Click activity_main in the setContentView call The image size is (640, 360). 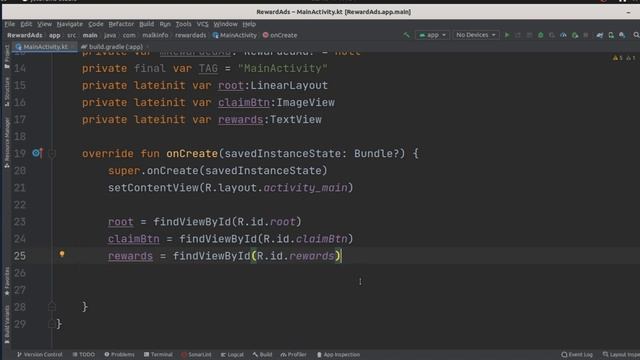305,188
